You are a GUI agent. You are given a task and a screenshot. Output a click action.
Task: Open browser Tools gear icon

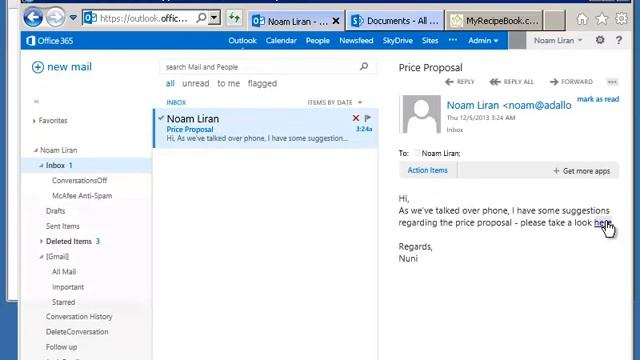tap(621, 19)
